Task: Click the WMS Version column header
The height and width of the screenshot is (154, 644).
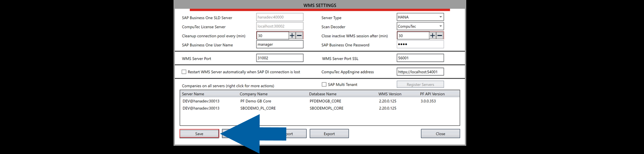Action: [x=390, y=94]
